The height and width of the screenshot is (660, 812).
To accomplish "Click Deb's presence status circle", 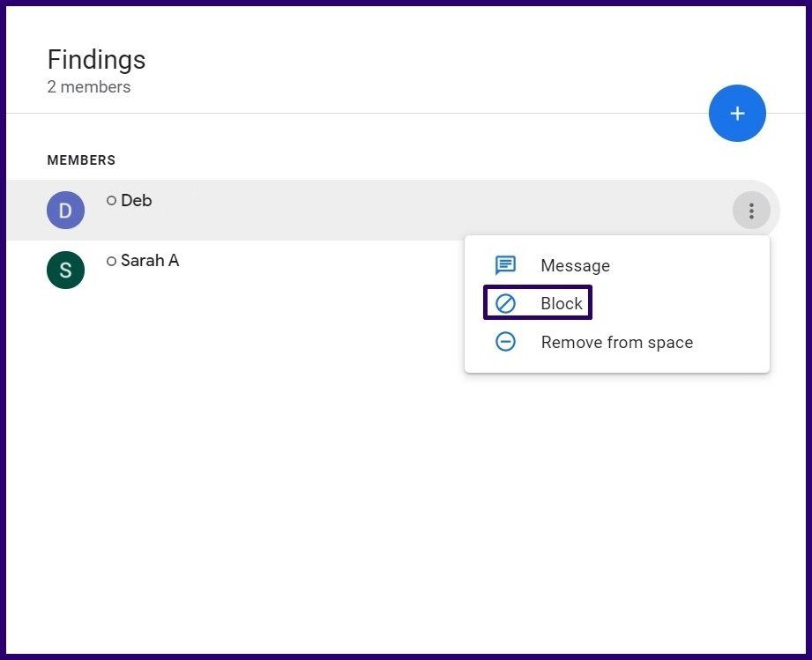I will (111, 200).
